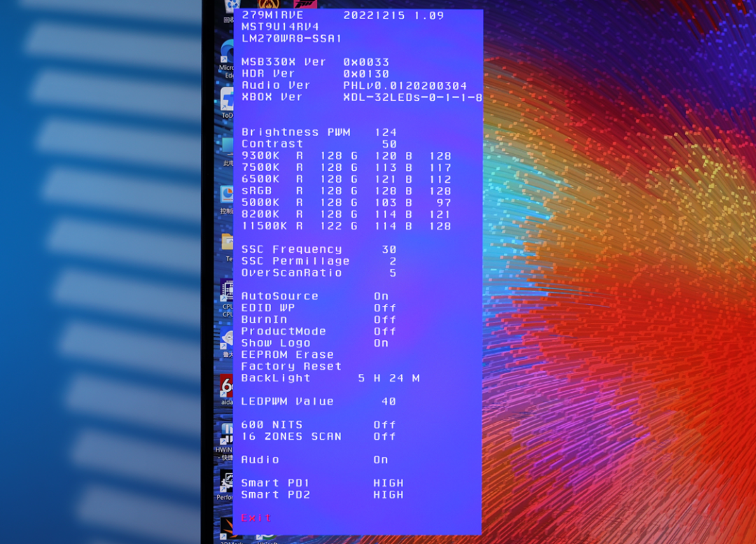Click the Audio Ver PHLv0.0120200304 value

[405, 85]
